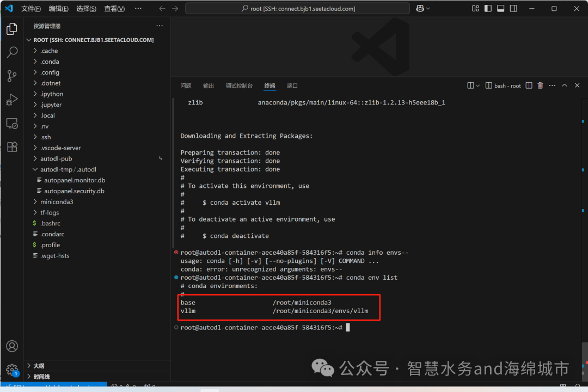This screenshot has height=392, width=588.
Task: Open the 文件 (File) menu
Action: pyautogui.click(x=30, y=8)
